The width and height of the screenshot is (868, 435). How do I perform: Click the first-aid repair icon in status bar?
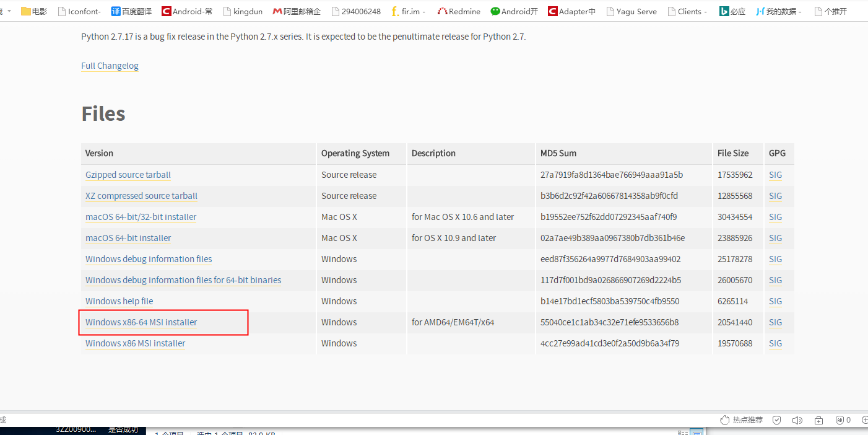tap(818, 420)
